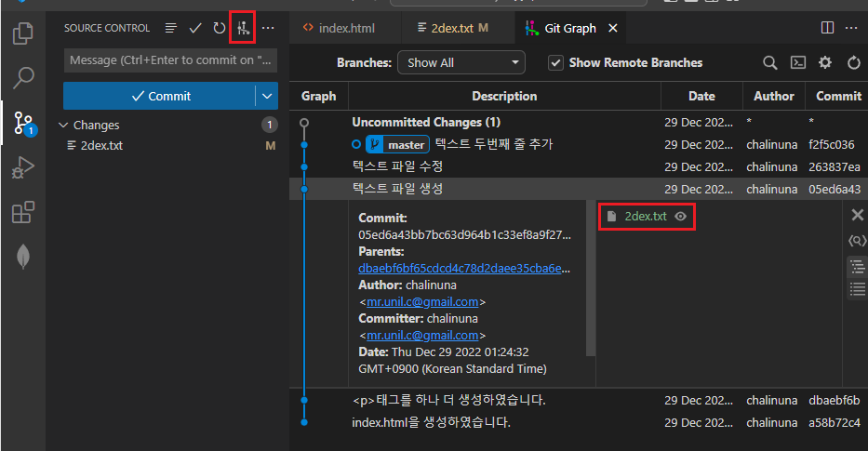The image size is (868, 451).
Task: Click the Author column header
Action: (x=773, y=97)
